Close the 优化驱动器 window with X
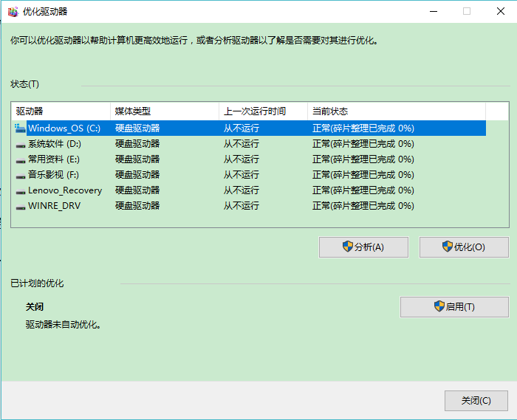 [x=501, y=12]
